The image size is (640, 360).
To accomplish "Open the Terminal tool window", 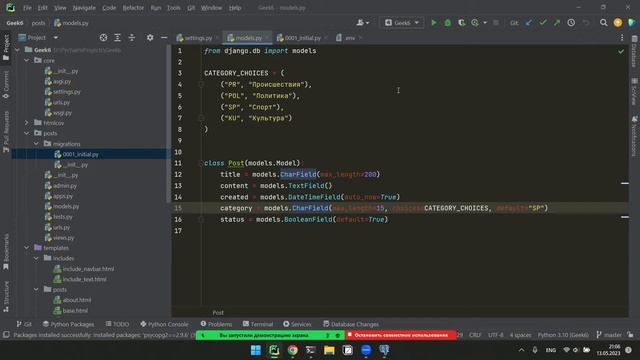I will click(x=258, y=324).
